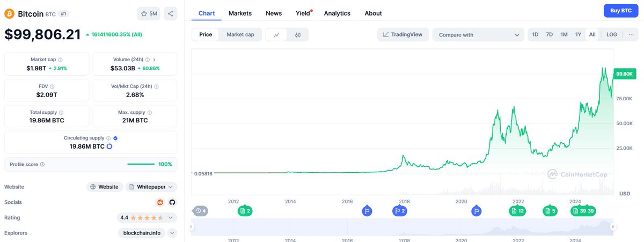Click the Buy BTC button
The image size is (644, 242).
click(621, 10)
